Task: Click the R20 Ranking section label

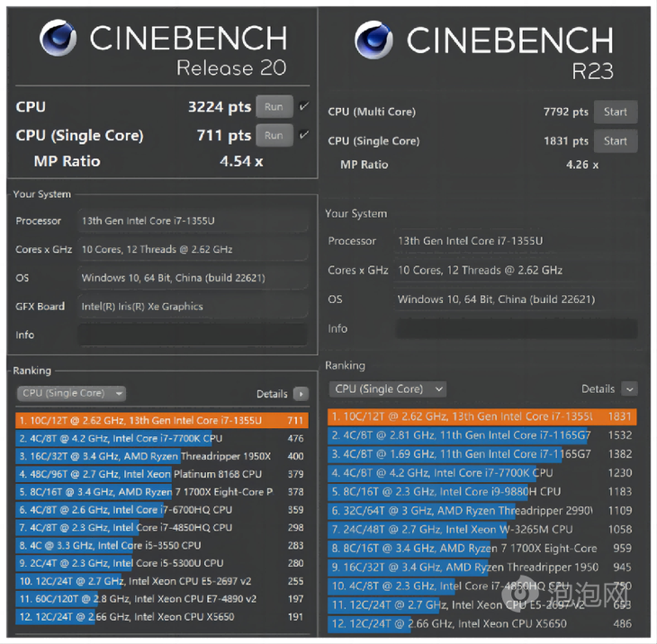Action: 31,371
